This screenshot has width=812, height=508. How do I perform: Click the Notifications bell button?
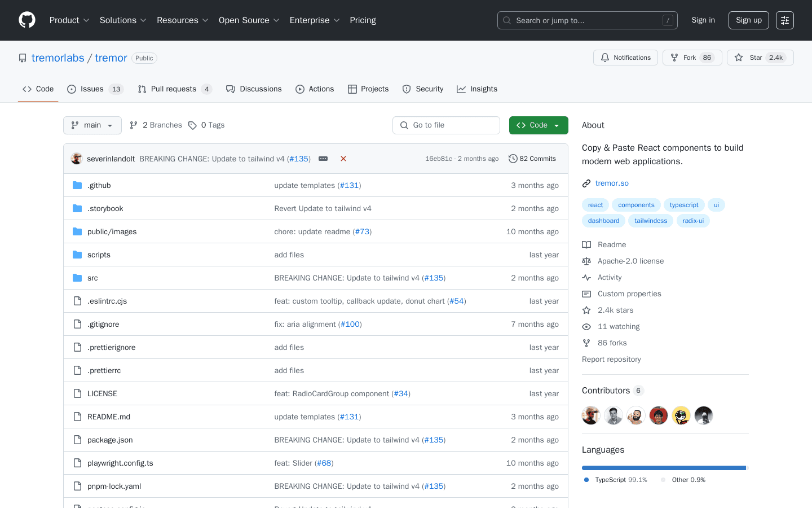[625, 58]
